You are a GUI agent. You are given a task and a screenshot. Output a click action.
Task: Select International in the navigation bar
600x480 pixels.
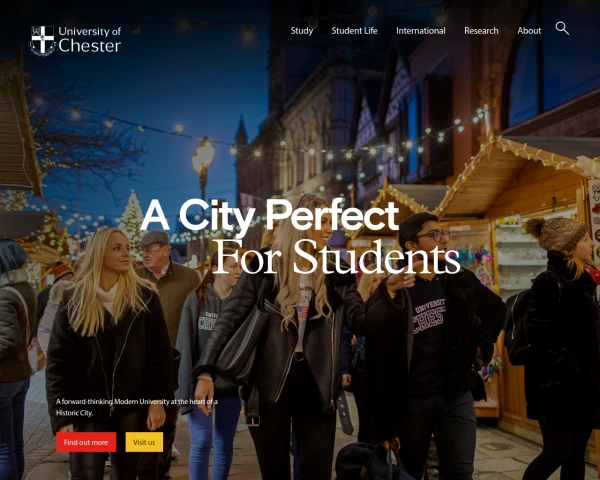(421, 31)
